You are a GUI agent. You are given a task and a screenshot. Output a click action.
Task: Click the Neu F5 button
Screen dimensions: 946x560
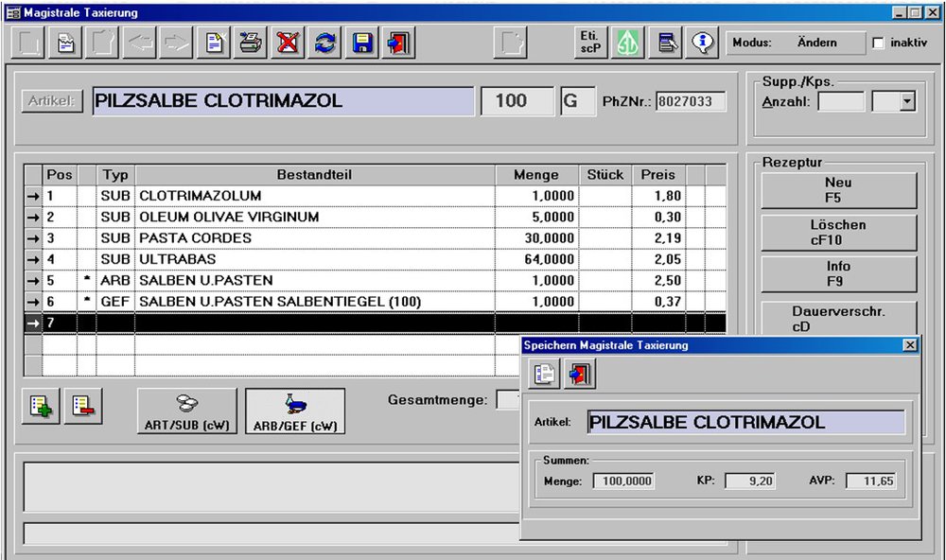[x=838, y=190]
